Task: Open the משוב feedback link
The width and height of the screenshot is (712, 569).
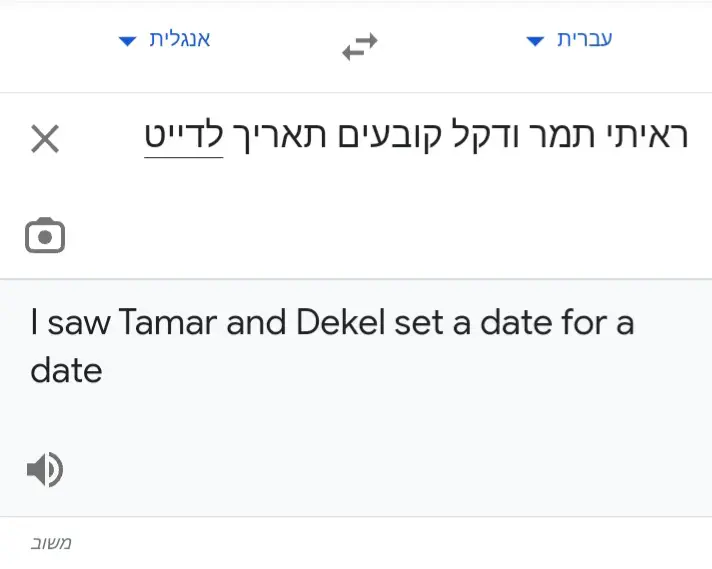Action: click(50, 543)
